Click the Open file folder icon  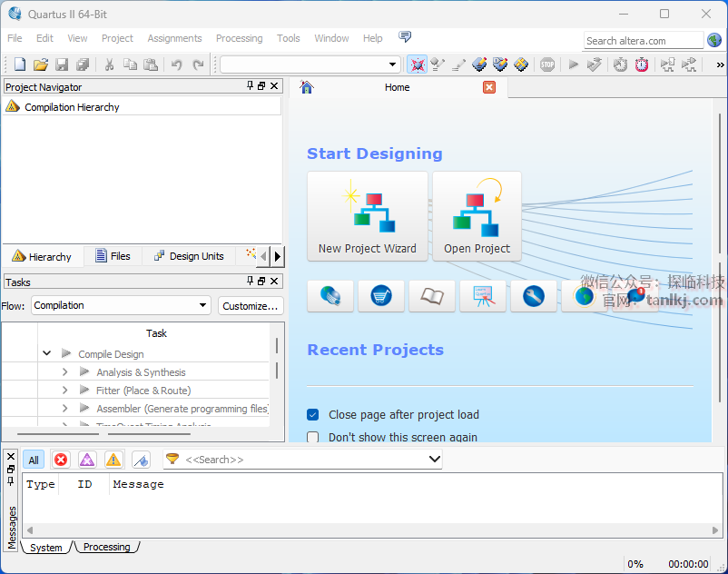pyautogui.click(x=41, y=64)
